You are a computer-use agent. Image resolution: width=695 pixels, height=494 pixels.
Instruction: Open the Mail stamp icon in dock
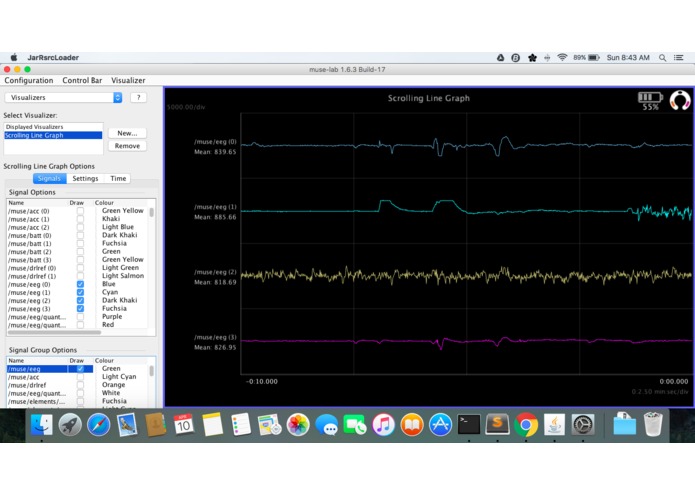[127, 425]
